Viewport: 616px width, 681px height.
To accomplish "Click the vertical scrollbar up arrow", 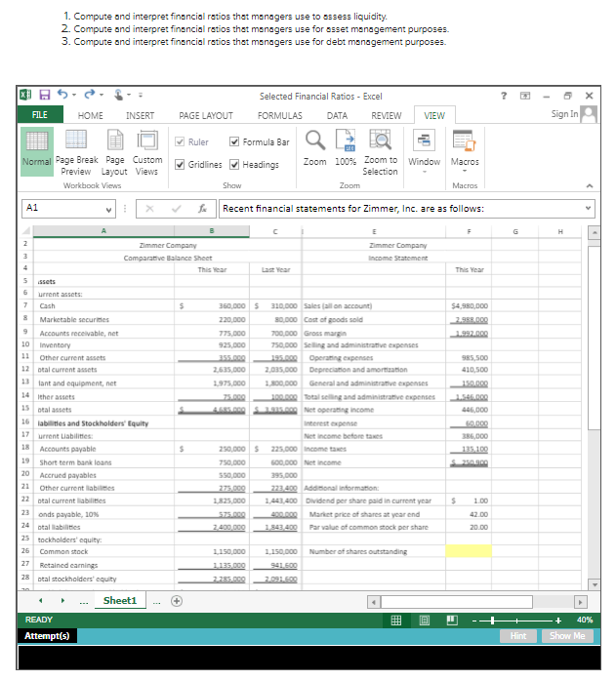I will pyautogui.click(x=595, y=233).
